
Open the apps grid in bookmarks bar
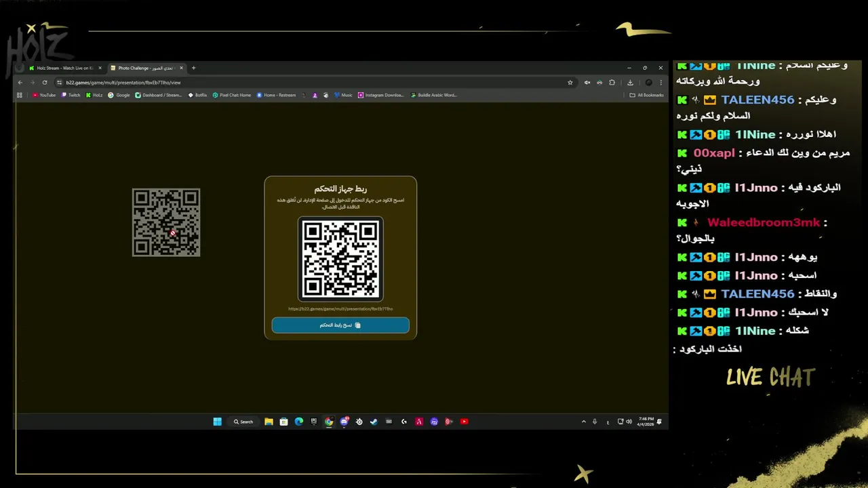coord(20,95)
